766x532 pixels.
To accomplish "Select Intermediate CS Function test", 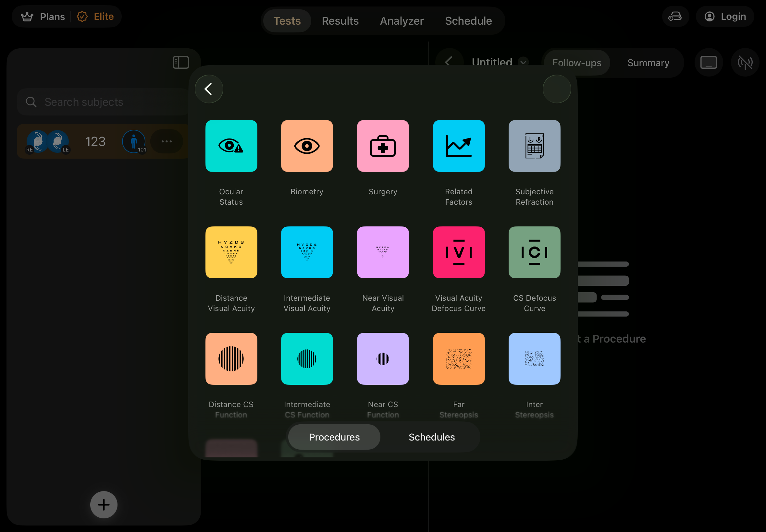I will tap(307, 359).
